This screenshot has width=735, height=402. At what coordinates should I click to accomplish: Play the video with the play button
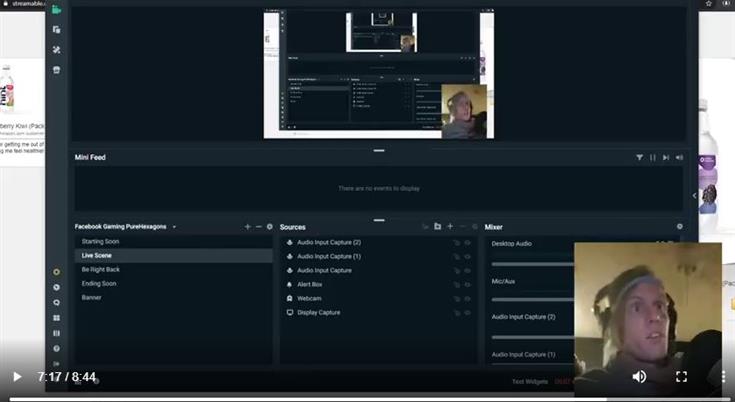point(17,377)
